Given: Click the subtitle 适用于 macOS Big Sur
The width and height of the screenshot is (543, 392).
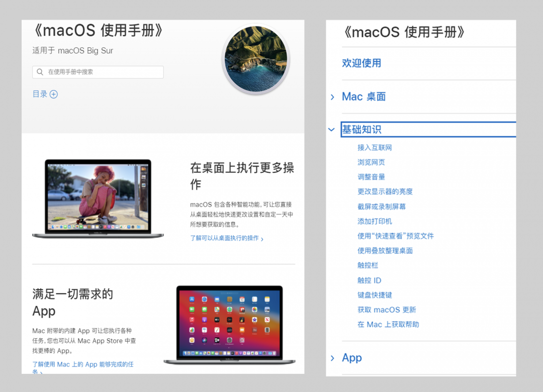Looking at the screenshot, I should point(73,51).
